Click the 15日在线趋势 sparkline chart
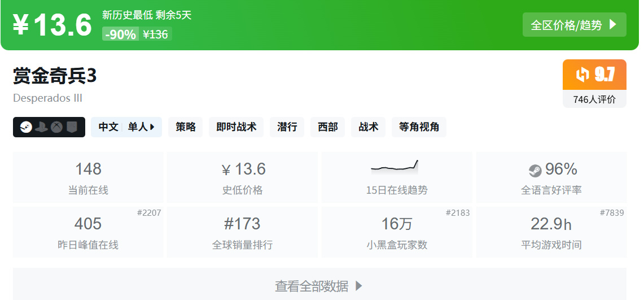This screenshot has width=644, height=300. click(395, 168)
